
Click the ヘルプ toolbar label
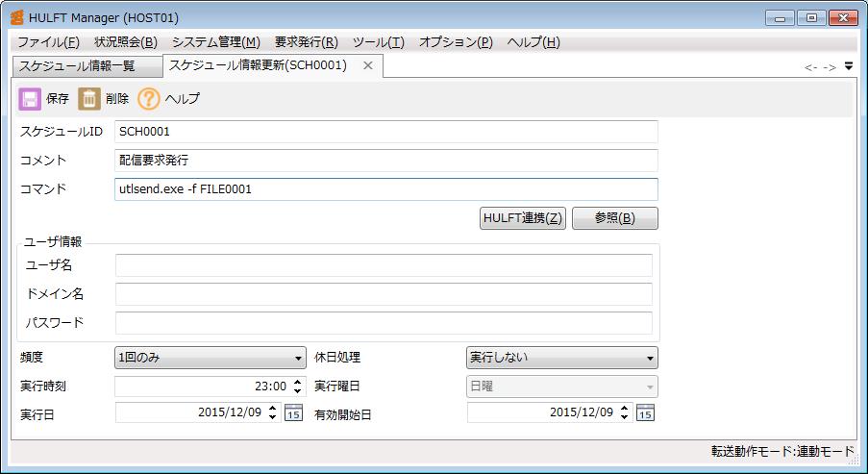(182, 99)
